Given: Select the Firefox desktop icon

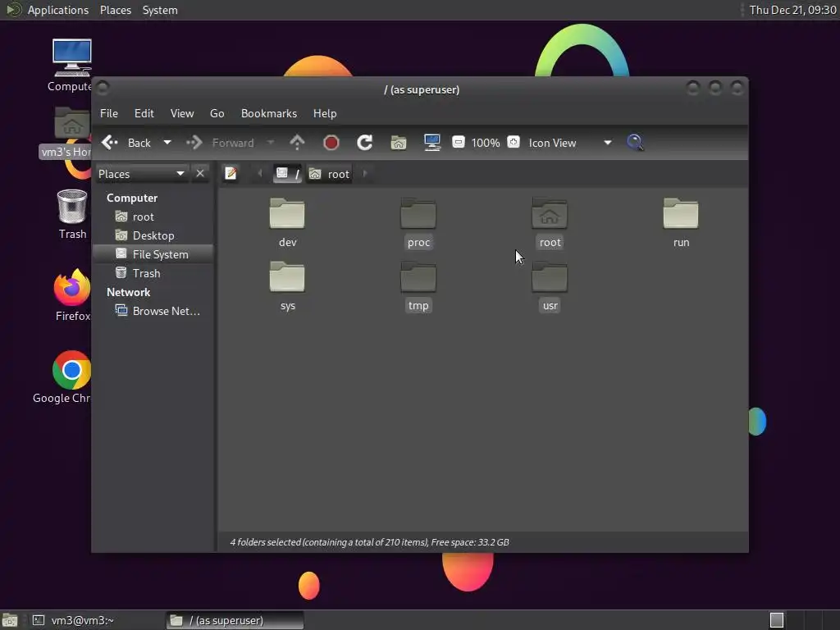Looking at the screenshot, I should click(x=72, y=287).
